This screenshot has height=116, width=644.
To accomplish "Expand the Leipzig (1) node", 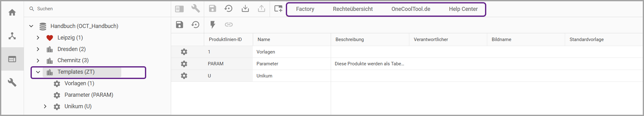I will click(x=38, y=38).
